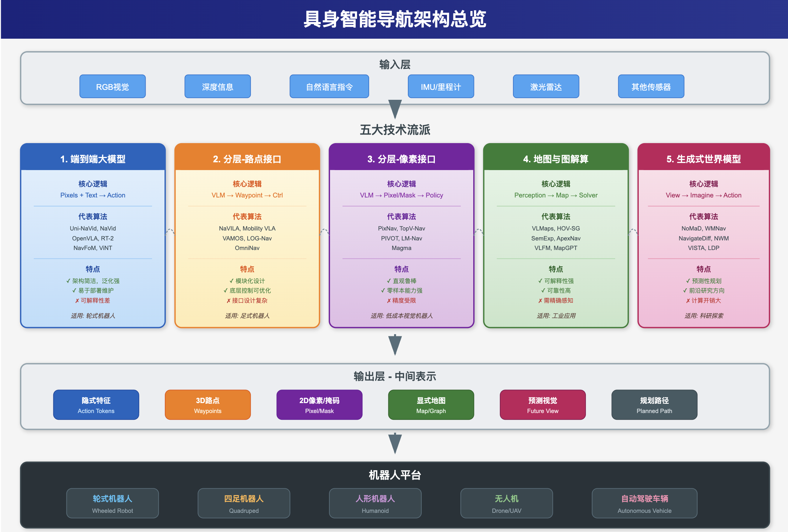The width and height of the screenshot is (788, 532).
Task: Click the NaVILA, Mobility VLA line
Action: 247,228
